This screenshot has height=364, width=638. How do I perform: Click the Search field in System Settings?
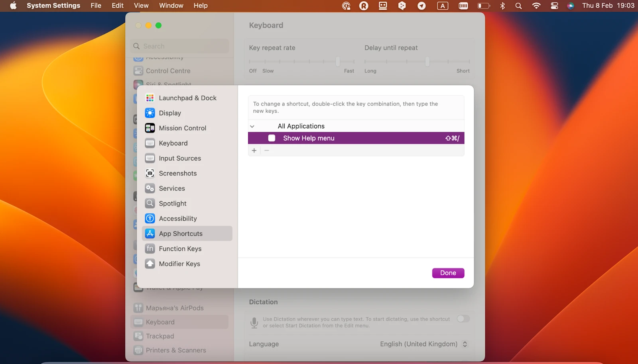coord(179,46)
